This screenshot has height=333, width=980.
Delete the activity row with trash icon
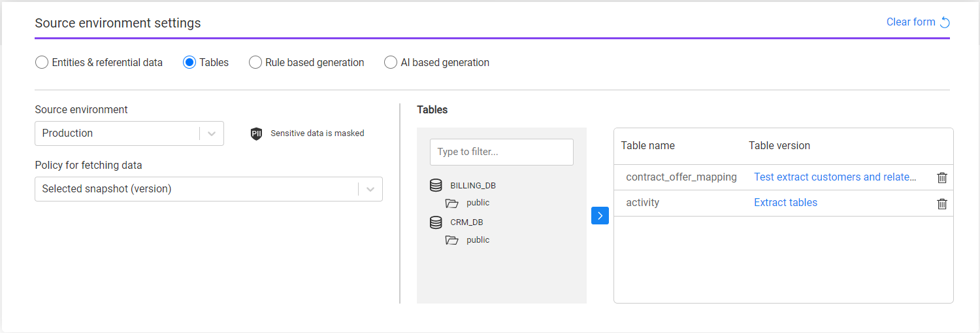[942, 203]
